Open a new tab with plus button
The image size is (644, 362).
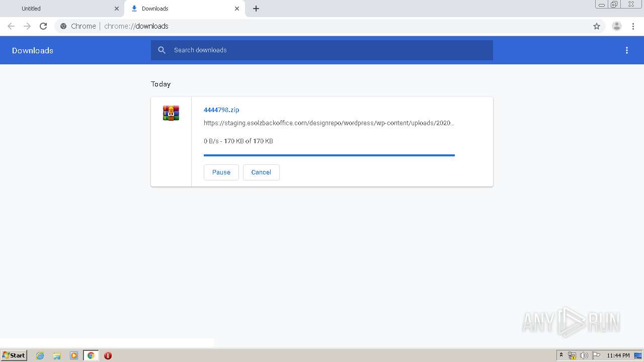coord(256,9)
